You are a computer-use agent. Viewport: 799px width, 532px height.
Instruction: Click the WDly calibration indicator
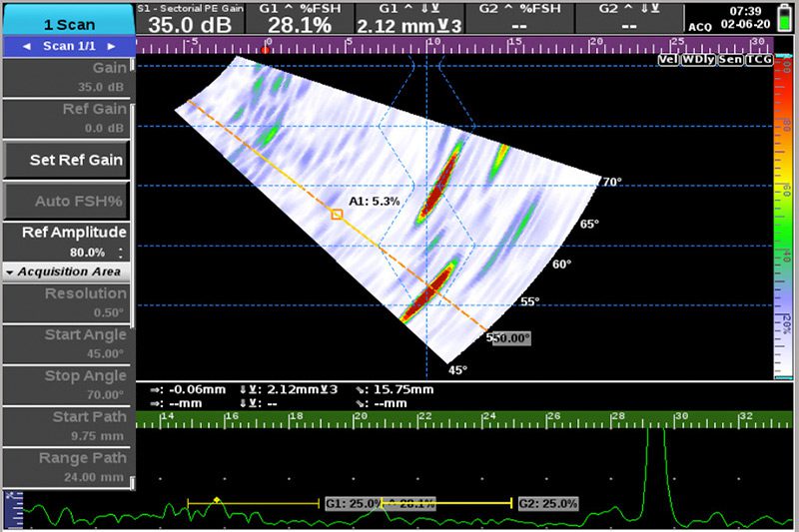[698, 60]
